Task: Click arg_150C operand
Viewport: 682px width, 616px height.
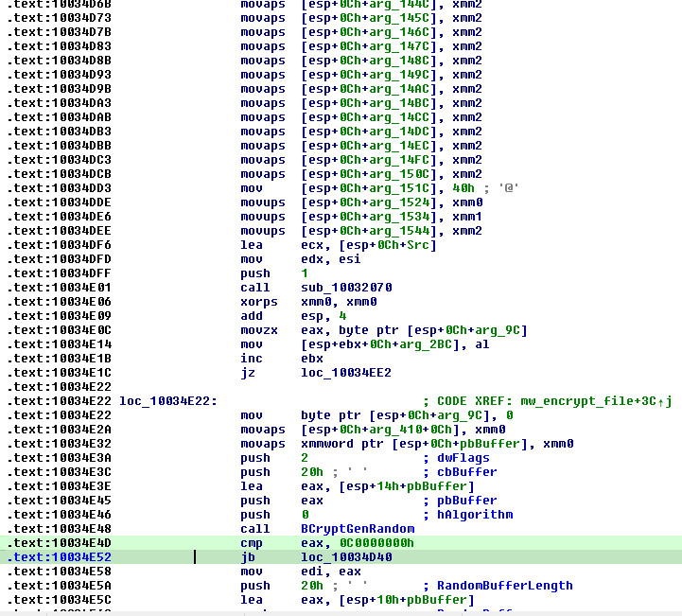Action: pos(399,174)
